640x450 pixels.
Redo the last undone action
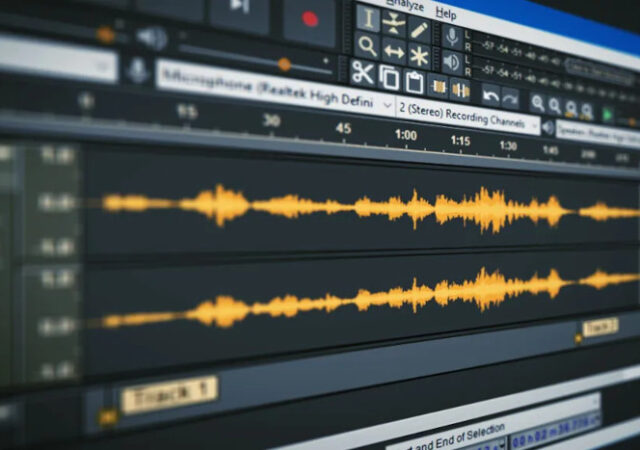pos(510,99)
